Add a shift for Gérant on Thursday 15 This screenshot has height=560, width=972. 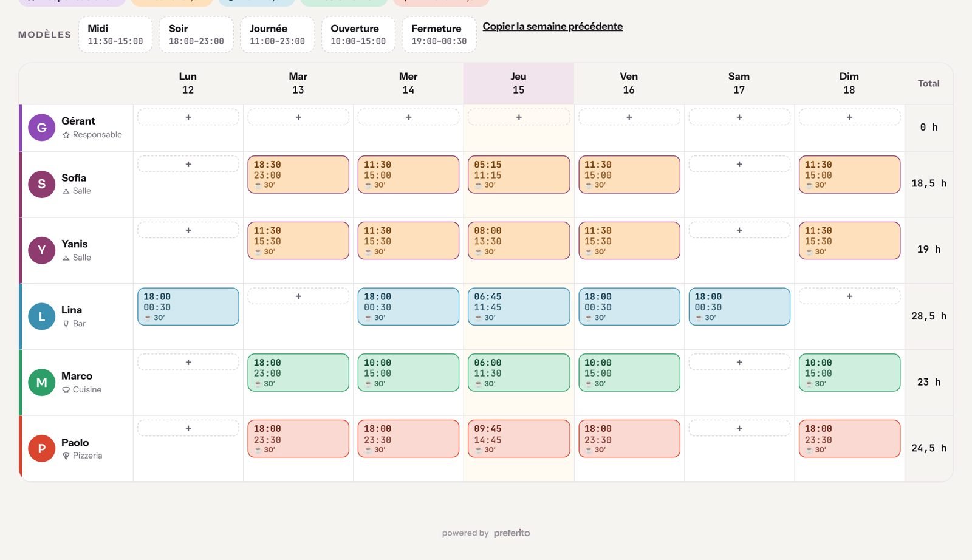coord(519,117)
